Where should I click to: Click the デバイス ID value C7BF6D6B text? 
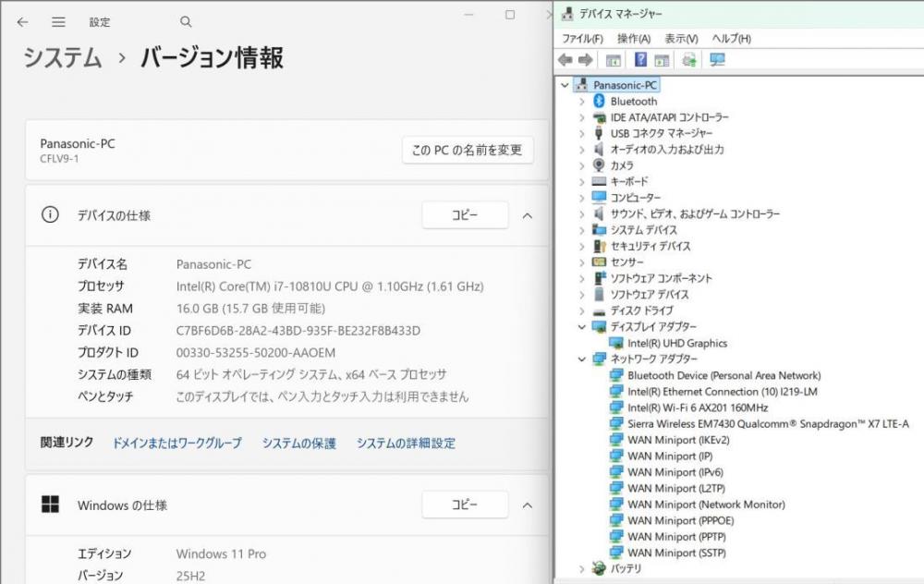point(298,331)
